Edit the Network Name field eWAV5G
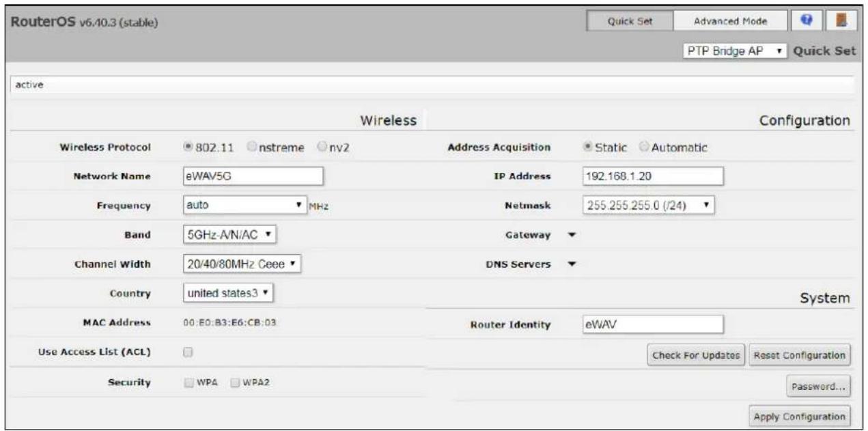 [253, 176]
